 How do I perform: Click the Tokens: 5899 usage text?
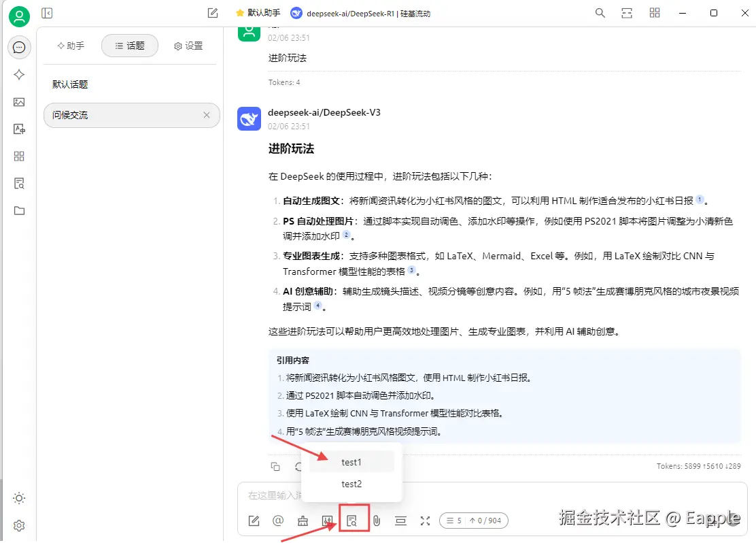[699, 466]
